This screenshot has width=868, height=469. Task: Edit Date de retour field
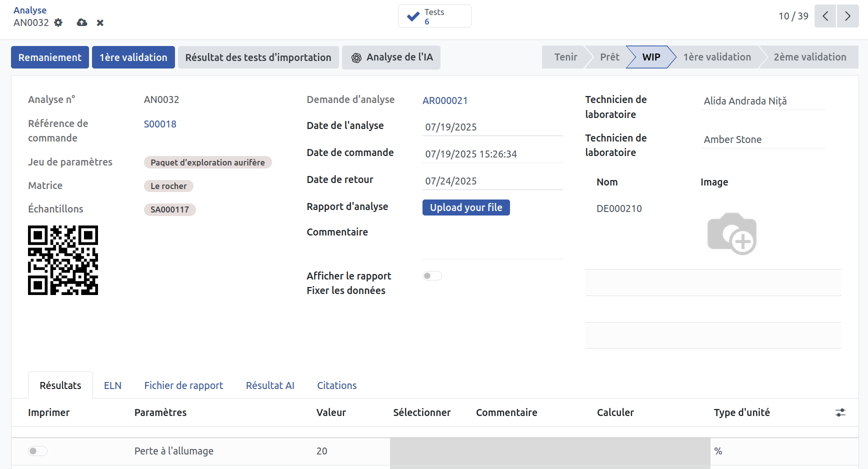pos(492,181)
